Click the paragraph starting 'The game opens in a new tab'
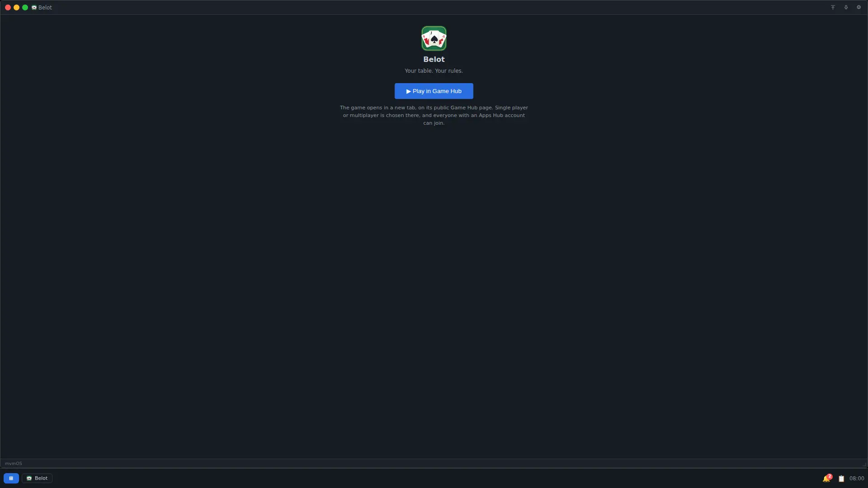 click(434, 115)
